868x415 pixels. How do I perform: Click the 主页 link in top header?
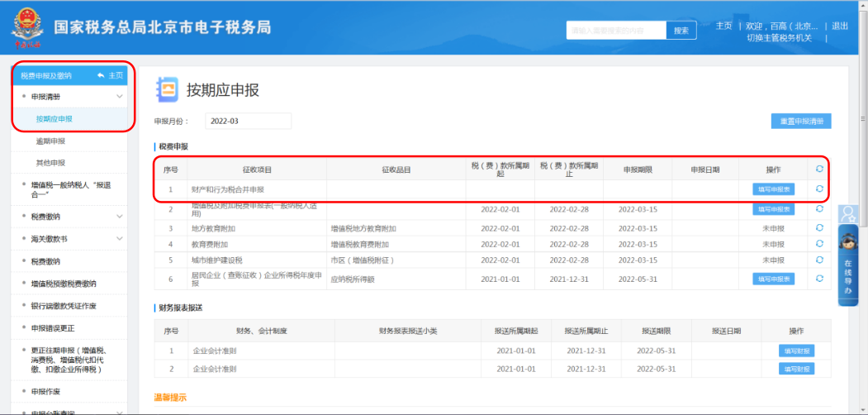click(x=723, y=26)
